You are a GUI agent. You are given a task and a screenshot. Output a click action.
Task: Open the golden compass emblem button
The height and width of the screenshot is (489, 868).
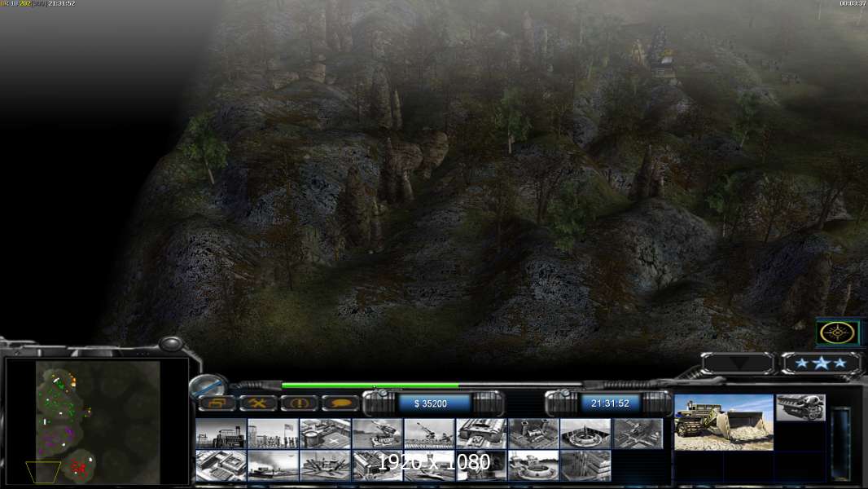(x=837, y=333)
